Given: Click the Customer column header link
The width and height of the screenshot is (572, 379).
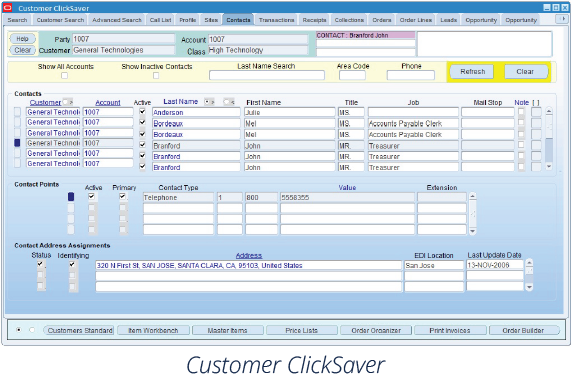Looking at the screenshot, I should [x=45, y=103].
